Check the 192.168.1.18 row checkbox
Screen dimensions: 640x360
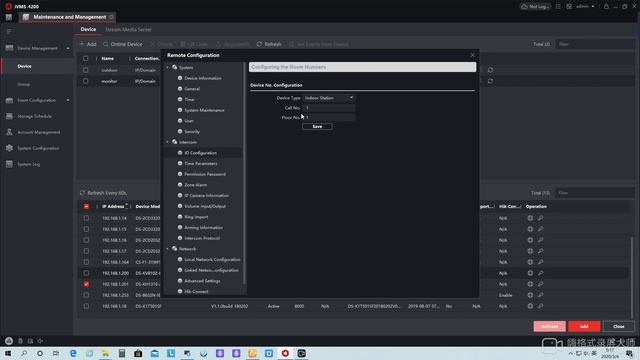pyautogui.click(x=86, y=306)
